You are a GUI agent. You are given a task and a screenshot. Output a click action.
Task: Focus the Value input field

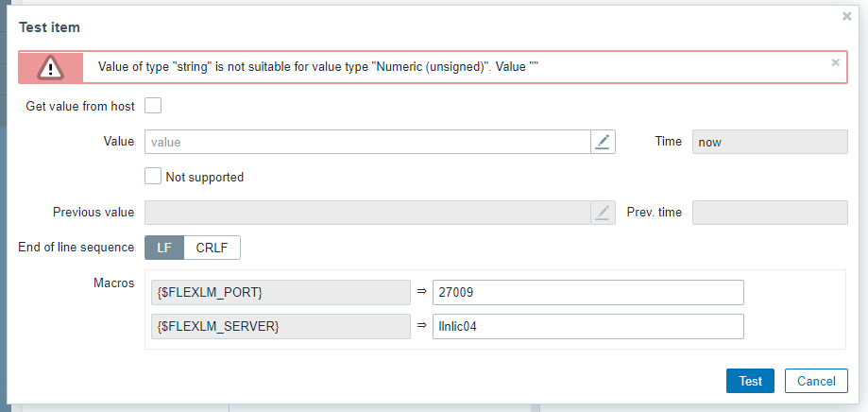click(367, 142)
